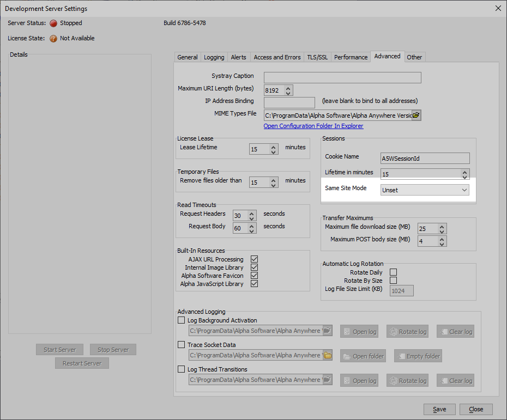The image size is (507, 420).
Task: Open the Access and Errors tab
Action: [x=277, y=57]
